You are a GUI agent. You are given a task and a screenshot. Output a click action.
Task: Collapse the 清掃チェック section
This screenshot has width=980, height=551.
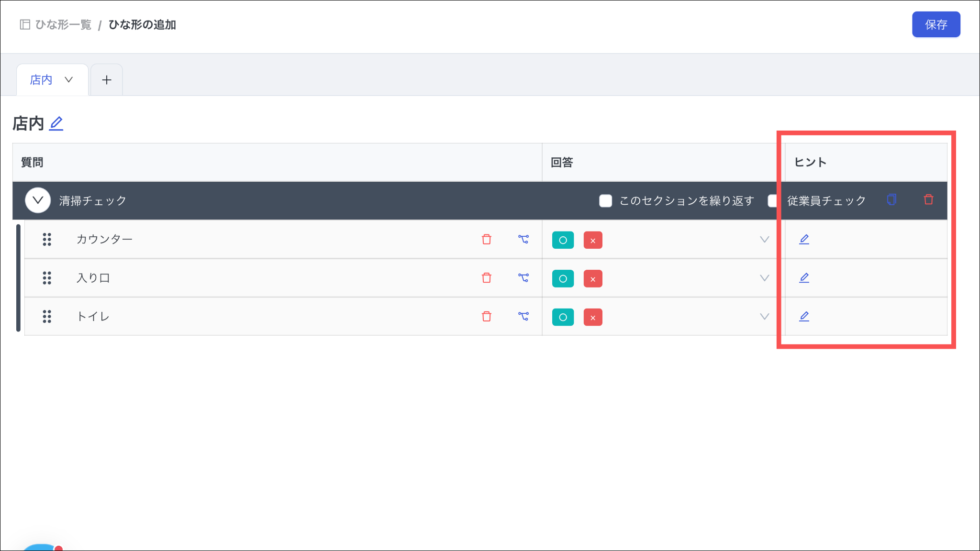[38, 200]
